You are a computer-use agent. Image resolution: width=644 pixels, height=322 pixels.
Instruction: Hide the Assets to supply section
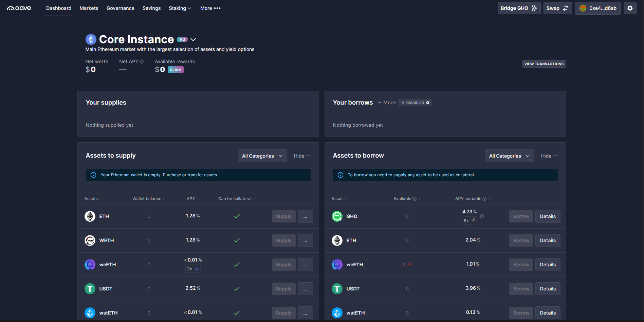(x=302, y=156)
